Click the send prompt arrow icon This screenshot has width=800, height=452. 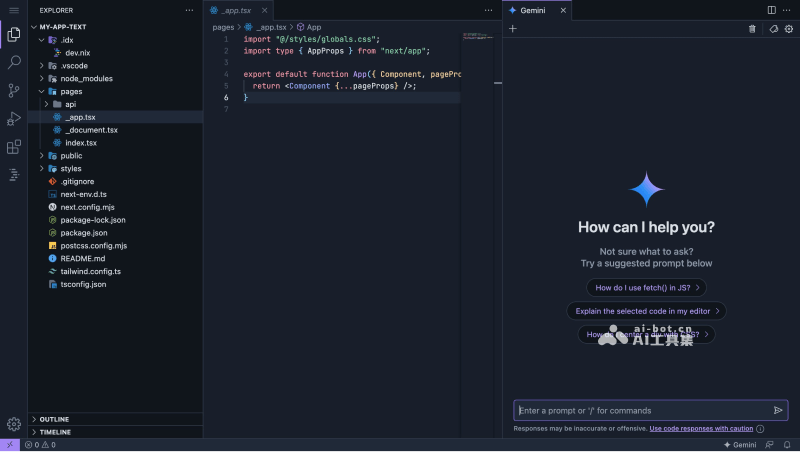[778, 410]
